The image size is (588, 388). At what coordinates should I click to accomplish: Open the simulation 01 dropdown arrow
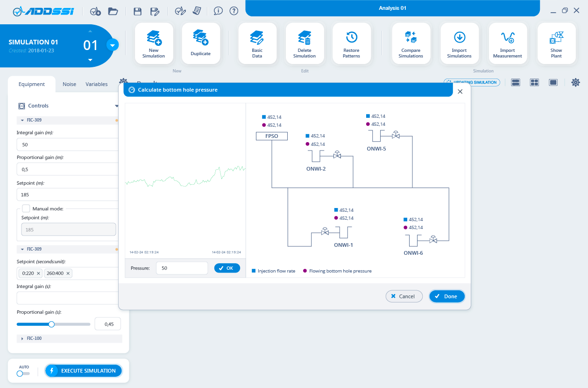pos(113,45)
